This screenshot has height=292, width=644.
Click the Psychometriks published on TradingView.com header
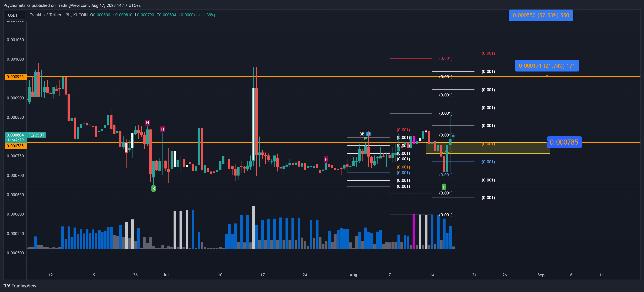coord(72,5)
